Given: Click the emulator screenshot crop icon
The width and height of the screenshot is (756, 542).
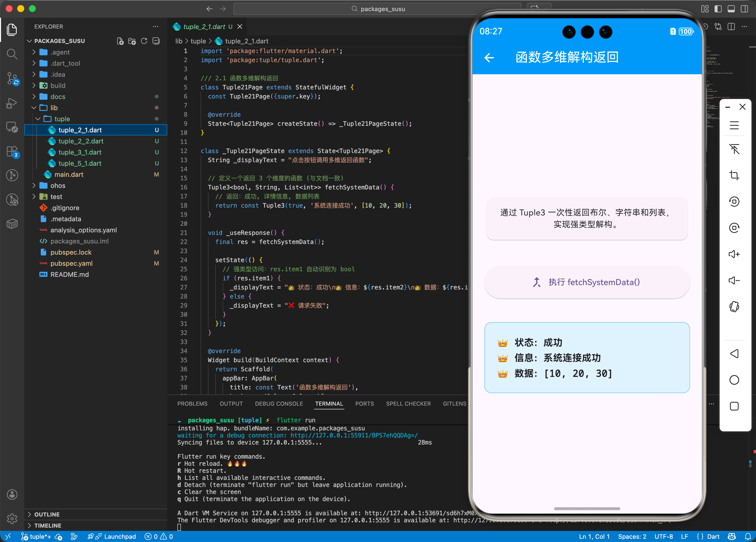Looking at the screenshot, I should click(x=734, y=175).
